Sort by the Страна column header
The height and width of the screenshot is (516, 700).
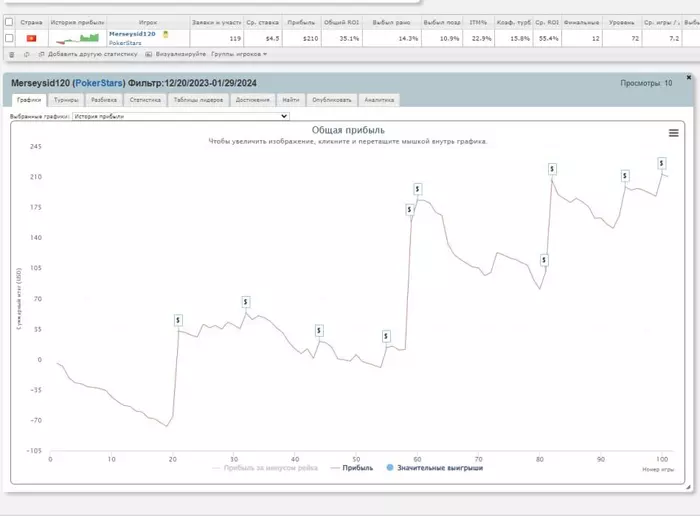(31, 22)
